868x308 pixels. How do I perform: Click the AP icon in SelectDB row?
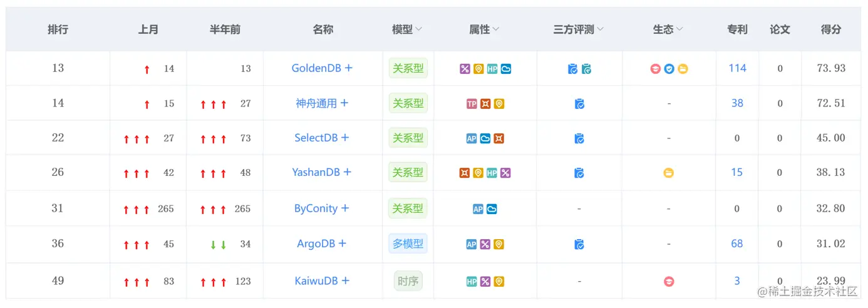pos(472,138)
